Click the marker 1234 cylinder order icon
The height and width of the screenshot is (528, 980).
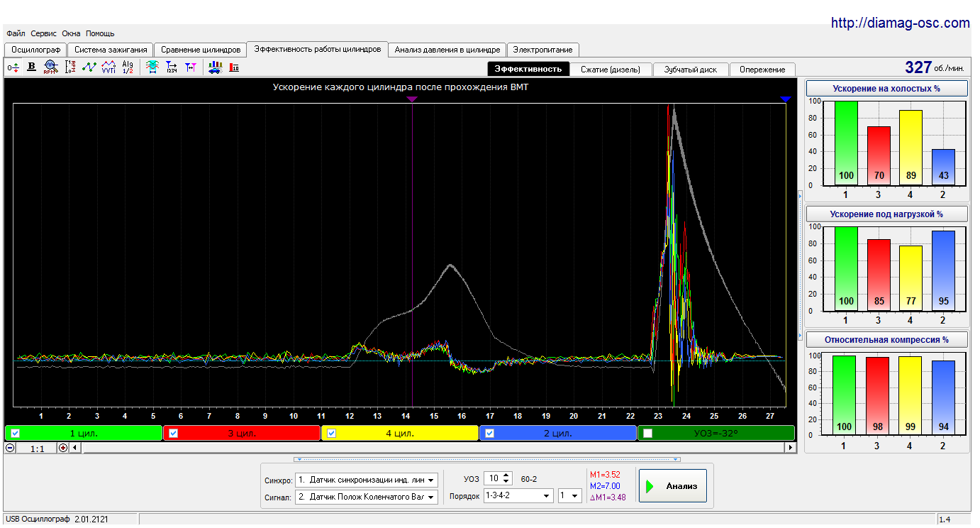coord(172,67)
